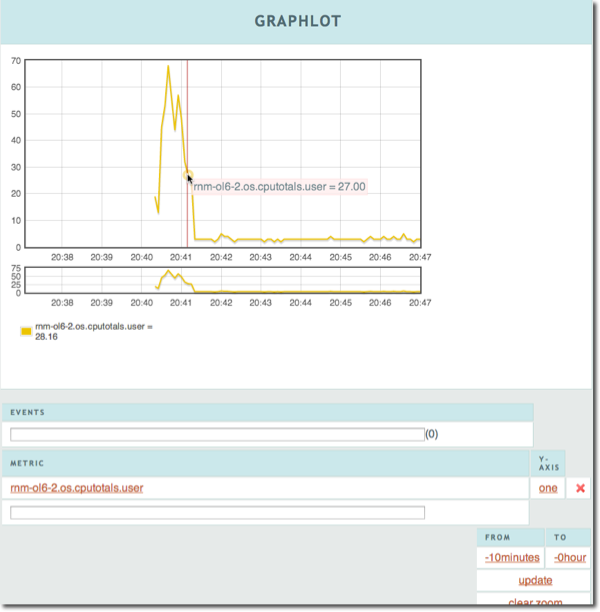Focus the Events input field
This screenshot has width=600, height=612.
click(x=217, y=434)
